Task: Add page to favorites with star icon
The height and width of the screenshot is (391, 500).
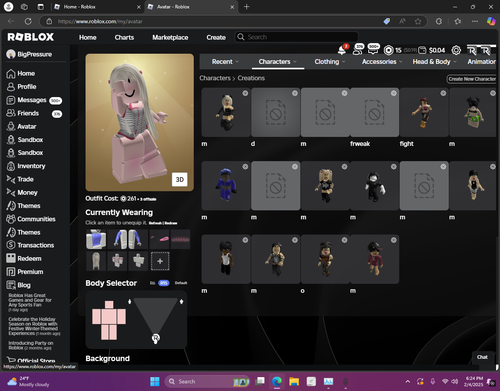Action: coord(418,21)
